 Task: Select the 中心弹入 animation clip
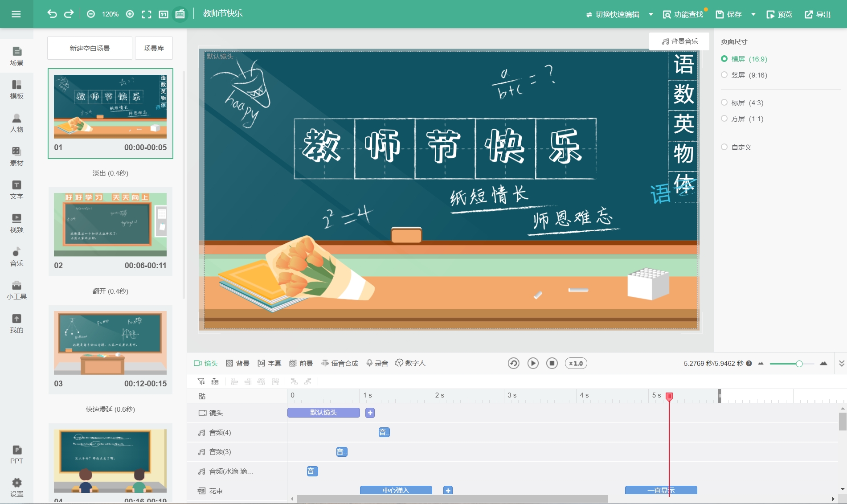click(x=396, y=490)
